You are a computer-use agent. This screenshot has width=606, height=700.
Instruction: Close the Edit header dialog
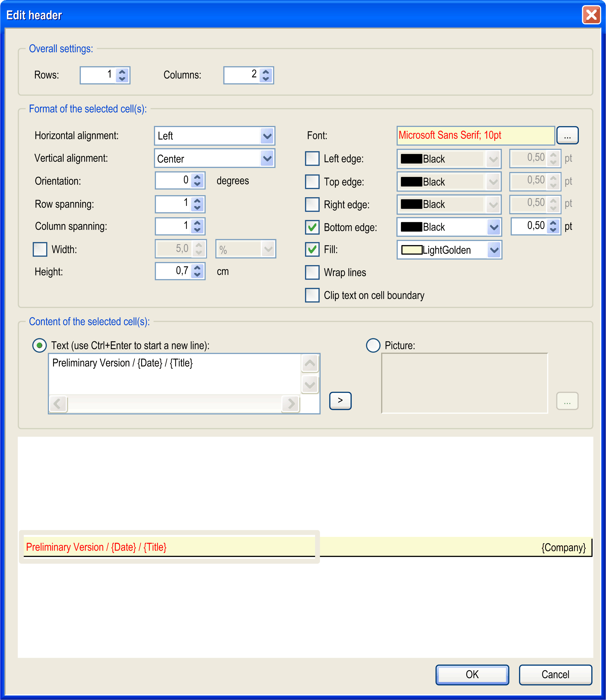(591, 15)
